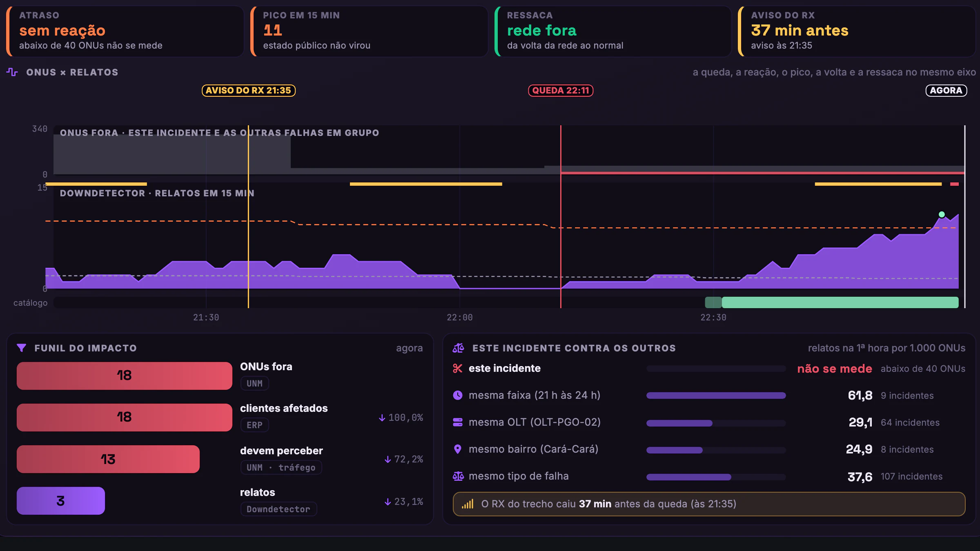Click the 22:30 time axis label

coord(713,317)
